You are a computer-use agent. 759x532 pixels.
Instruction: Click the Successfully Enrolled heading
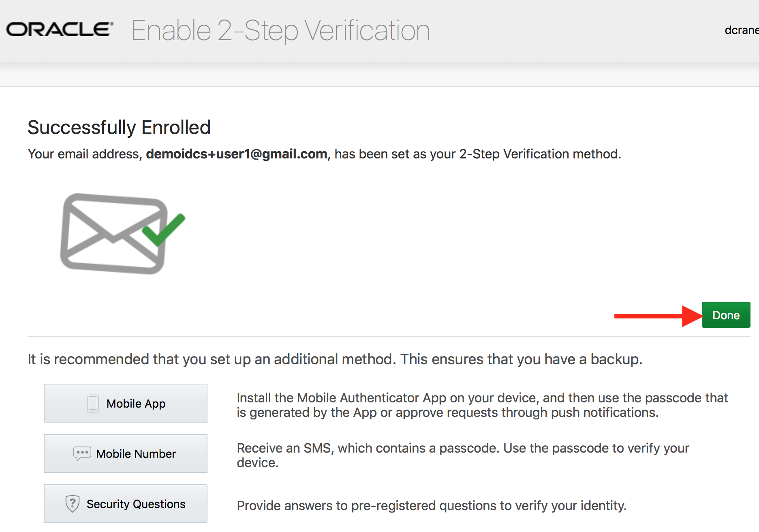pos(119,127)
